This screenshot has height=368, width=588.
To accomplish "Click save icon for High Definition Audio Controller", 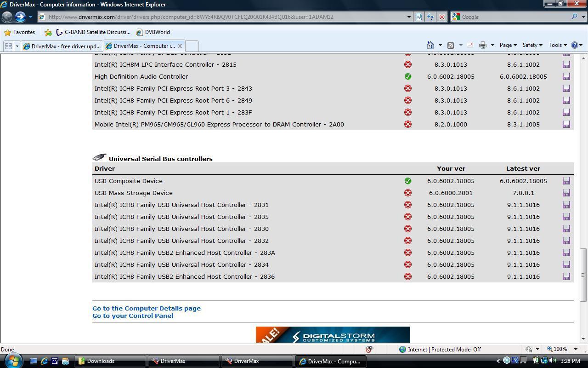I will pos(566,76).
